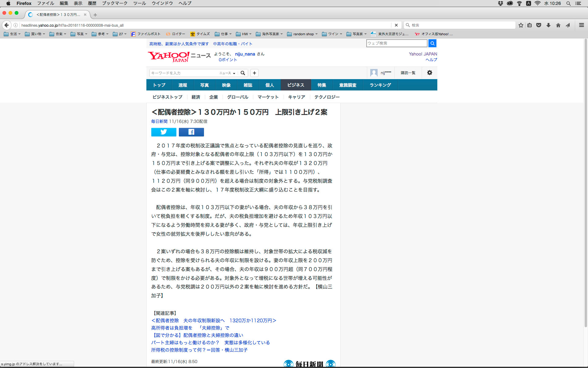Image resolution: width=588 pixels, height=368 pixels.
Task: Open 図で分かる related article link
Action: coord(197,335)
